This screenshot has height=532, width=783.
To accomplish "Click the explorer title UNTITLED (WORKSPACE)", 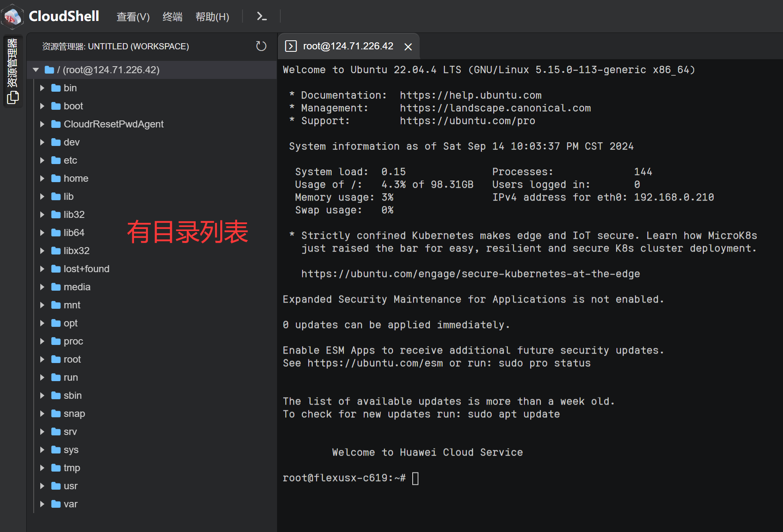I will pos(139,46).
